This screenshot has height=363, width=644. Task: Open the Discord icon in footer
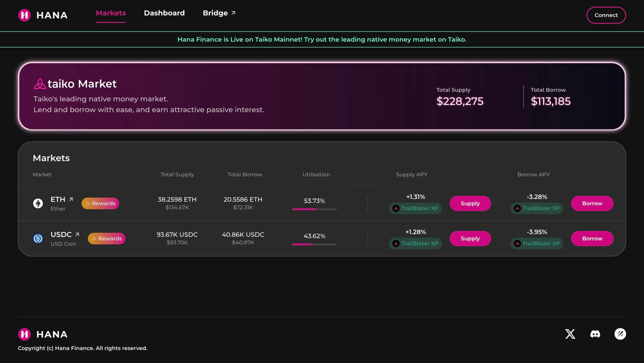[595, 334]
